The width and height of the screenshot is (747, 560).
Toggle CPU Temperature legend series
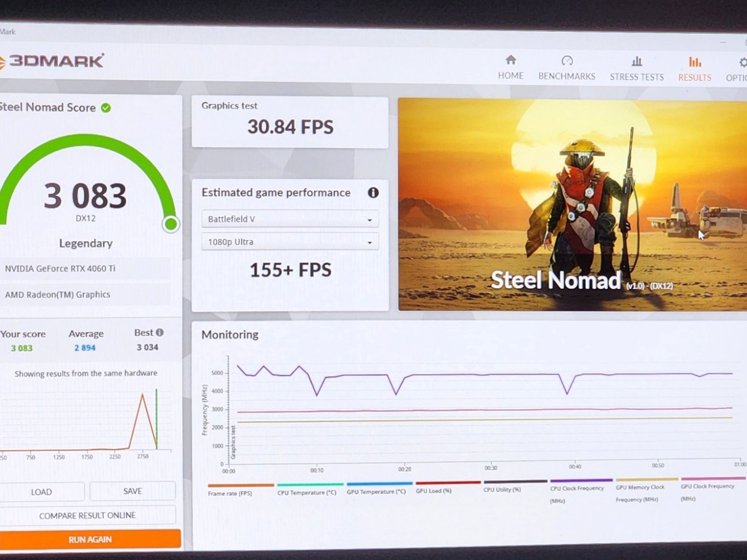310,489
